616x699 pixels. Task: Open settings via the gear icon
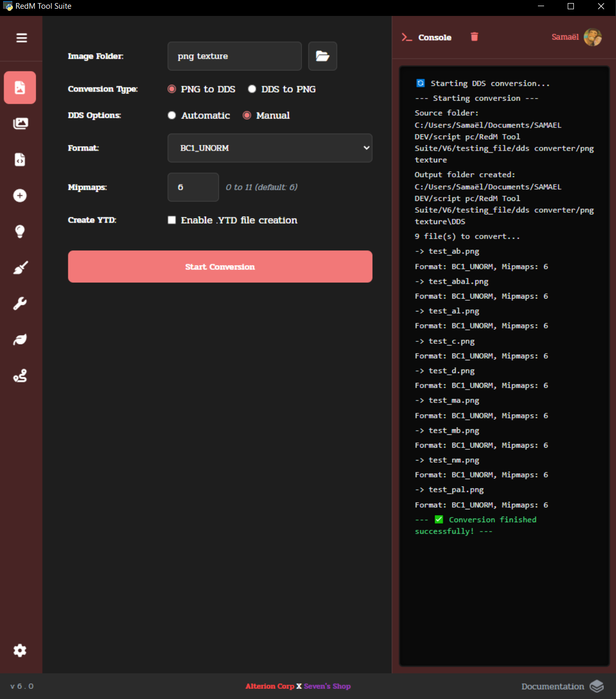point(20,651)
